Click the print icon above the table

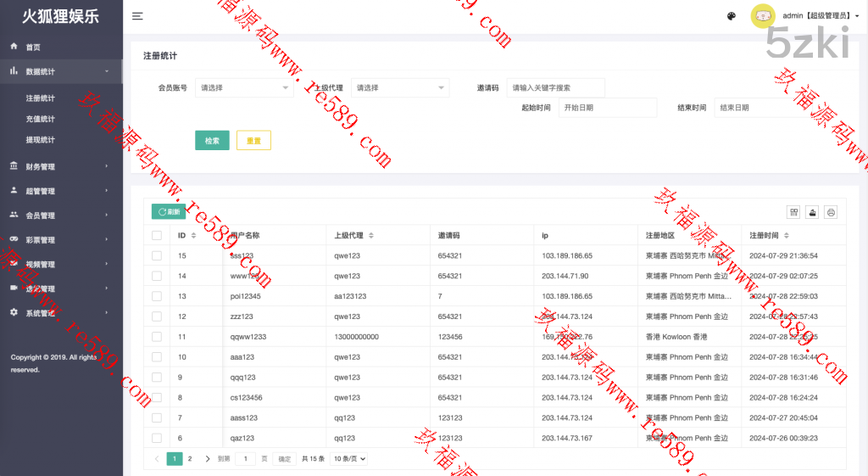coord(831,212)
